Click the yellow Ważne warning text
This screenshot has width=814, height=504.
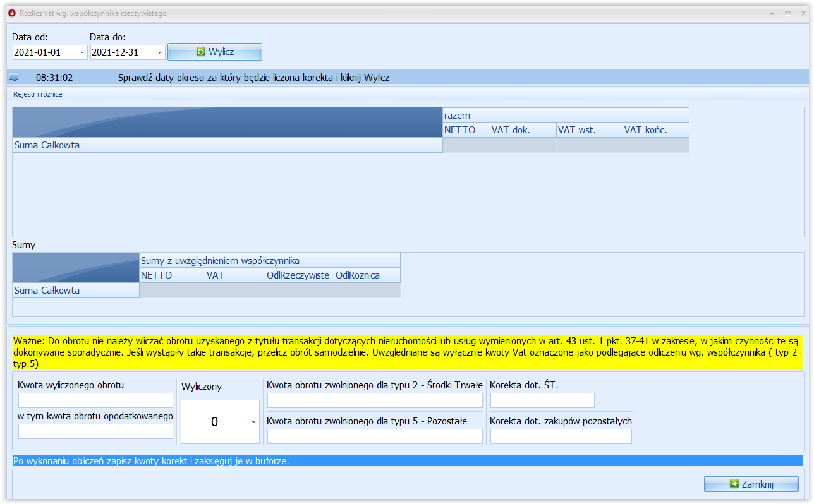coord(408,352)
